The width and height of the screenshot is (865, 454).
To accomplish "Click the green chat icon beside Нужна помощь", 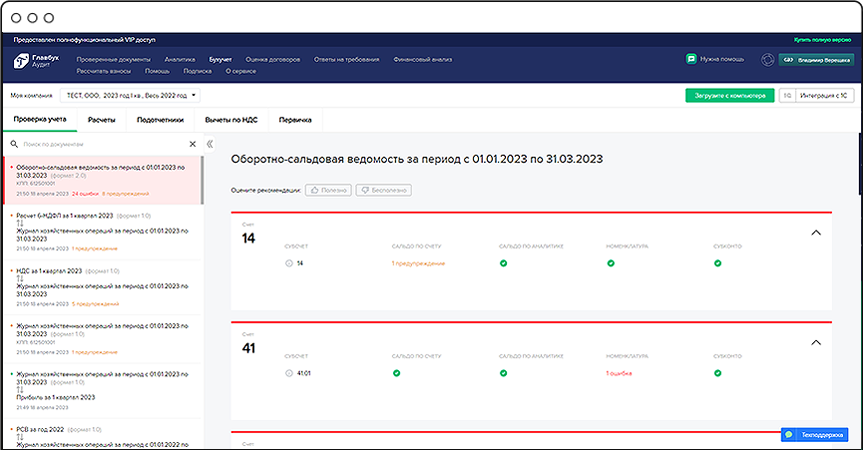I will pyautogui.click(x=691, y=59).
